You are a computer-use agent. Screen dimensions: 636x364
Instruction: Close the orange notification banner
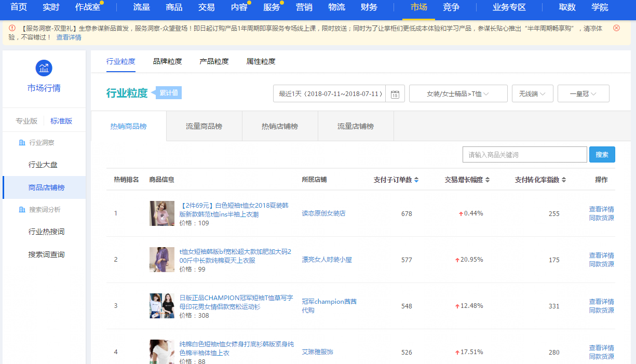click(x=616, y=28)
